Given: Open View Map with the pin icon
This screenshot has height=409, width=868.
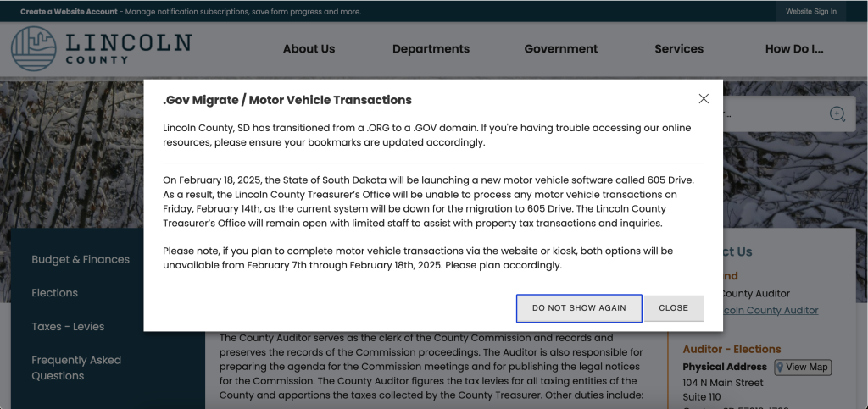Looking at the screenshot, I should 802,367.
